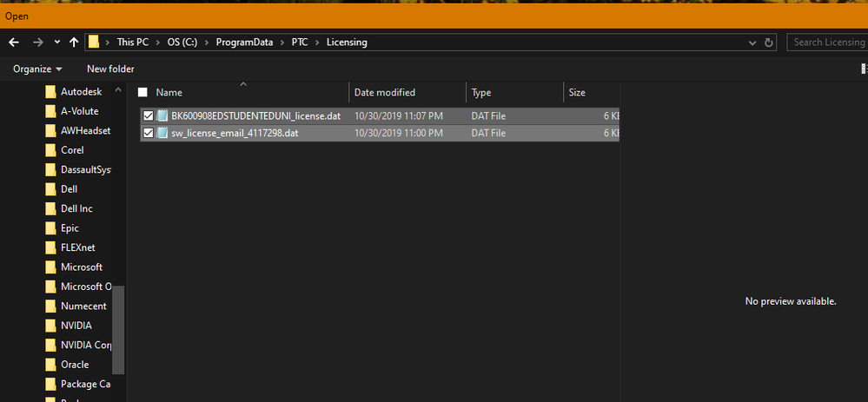Click date 10/30/2019 11:00 PM cell

(x=399, y=133)
